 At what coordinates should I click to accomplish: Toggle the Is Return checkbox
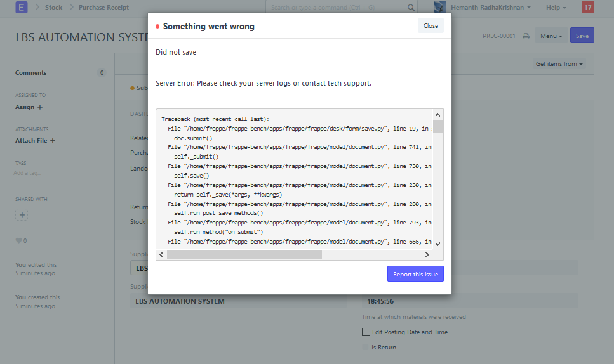tap(365, 347)
